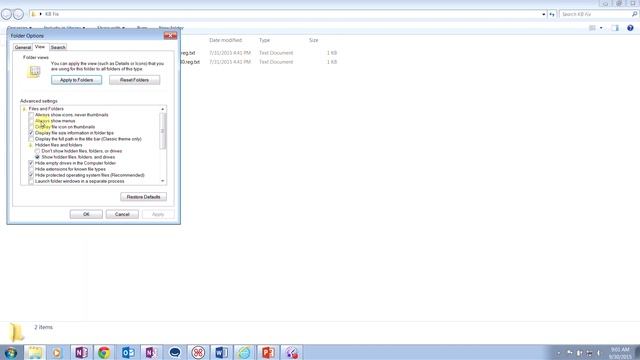Sort by the Size column header

pos(313,40)
